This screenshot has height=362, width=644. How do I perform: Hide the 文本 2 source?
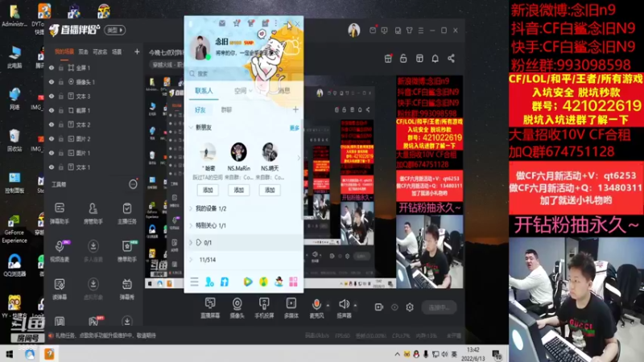point(52,125)
